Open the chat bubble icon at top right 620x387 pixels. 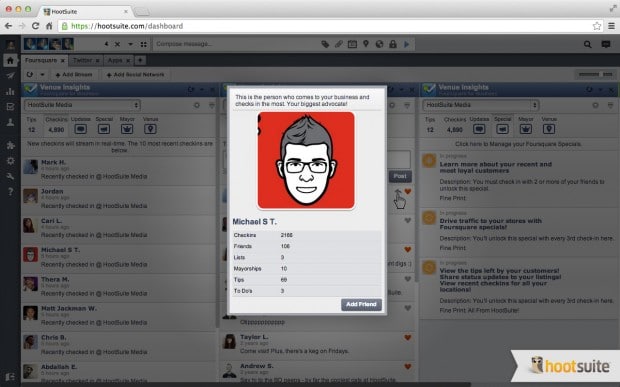click(606, 44)
